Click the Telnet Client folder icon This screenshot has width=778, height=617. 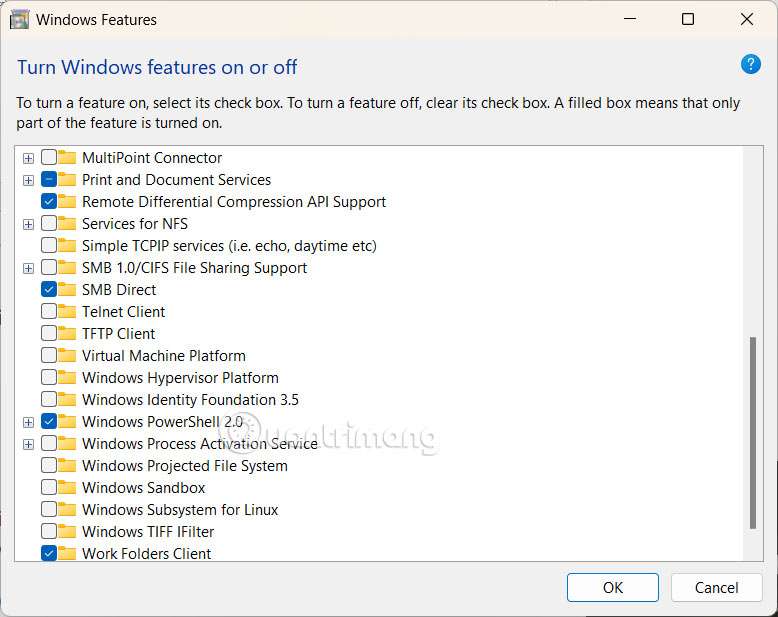67,311
